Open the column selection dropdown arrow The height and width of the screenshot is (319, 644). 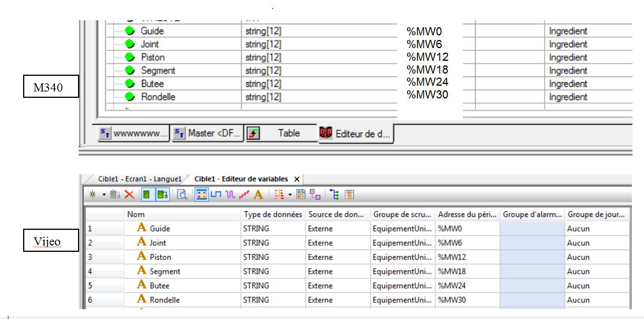tap(290, 195)
